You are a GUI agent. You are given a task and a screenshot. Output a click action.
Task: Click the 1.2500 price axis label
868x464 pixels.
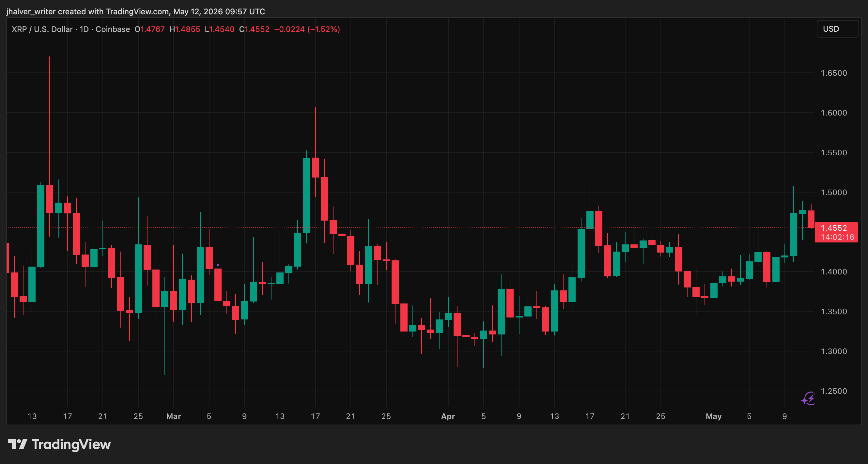pyautogui.click(x=834, y=391)
